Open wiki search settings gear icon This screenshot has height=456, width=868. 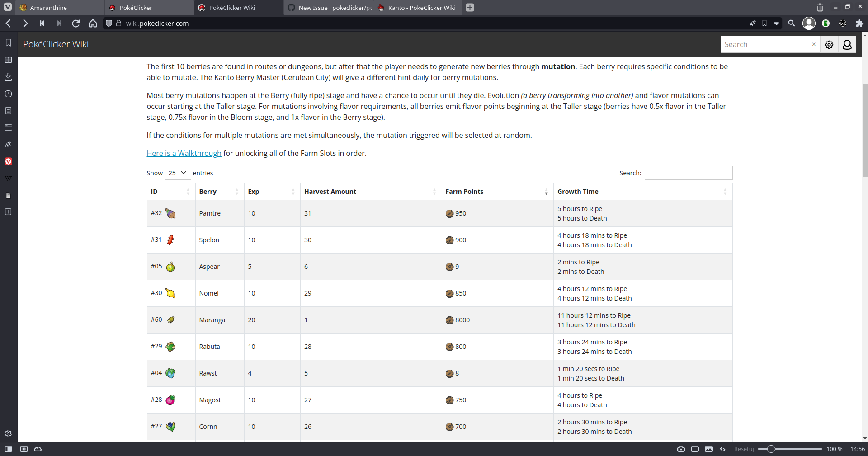click(x=829, y=44)
